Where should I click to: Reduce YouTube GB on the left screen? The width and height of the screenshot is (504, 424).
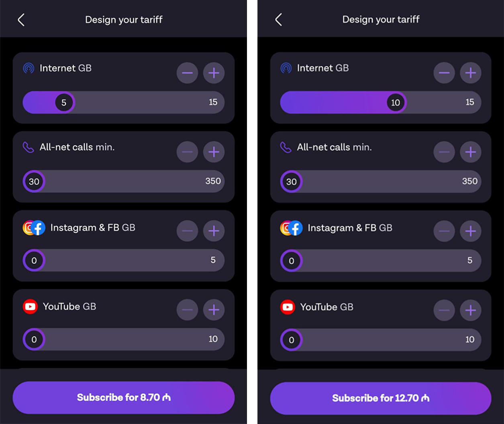(187, 310)
